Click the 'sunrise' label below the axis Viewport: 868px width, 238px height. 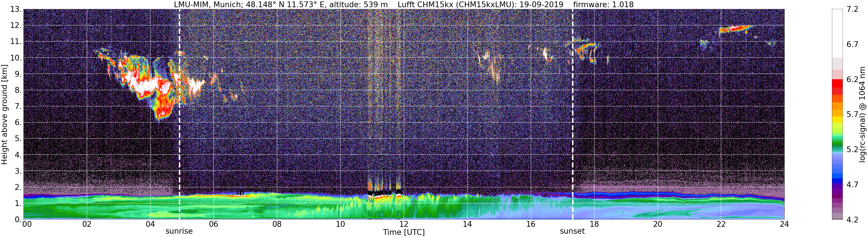tap(179, 231)
